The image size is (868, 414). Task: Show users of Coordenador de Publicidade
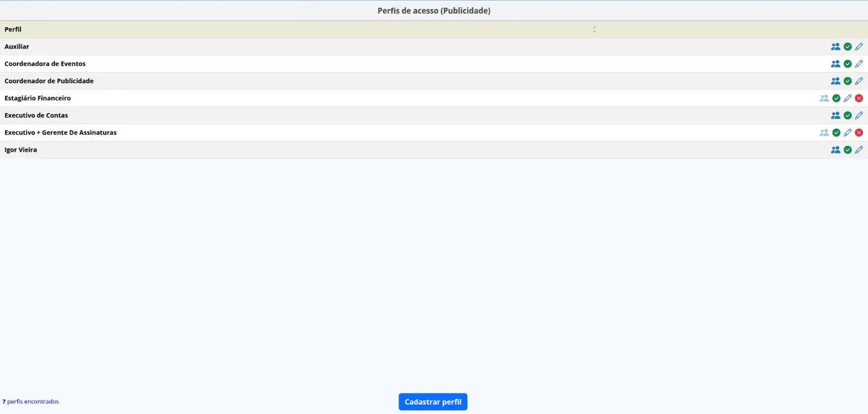pyautogui.click(x=836, y=81)
